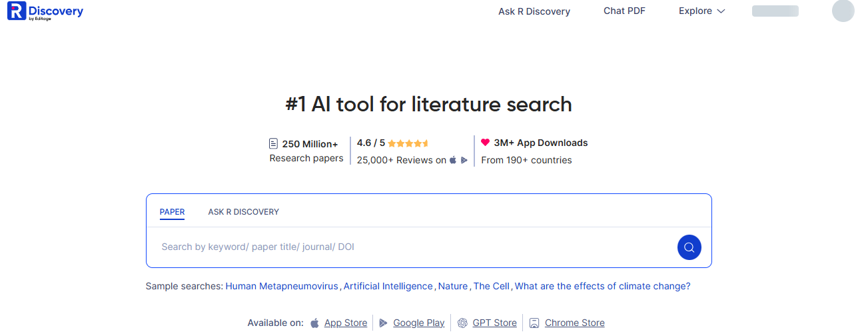Click 25,000+ Reviews on text

pyautogui.click(x=402, y=160)
